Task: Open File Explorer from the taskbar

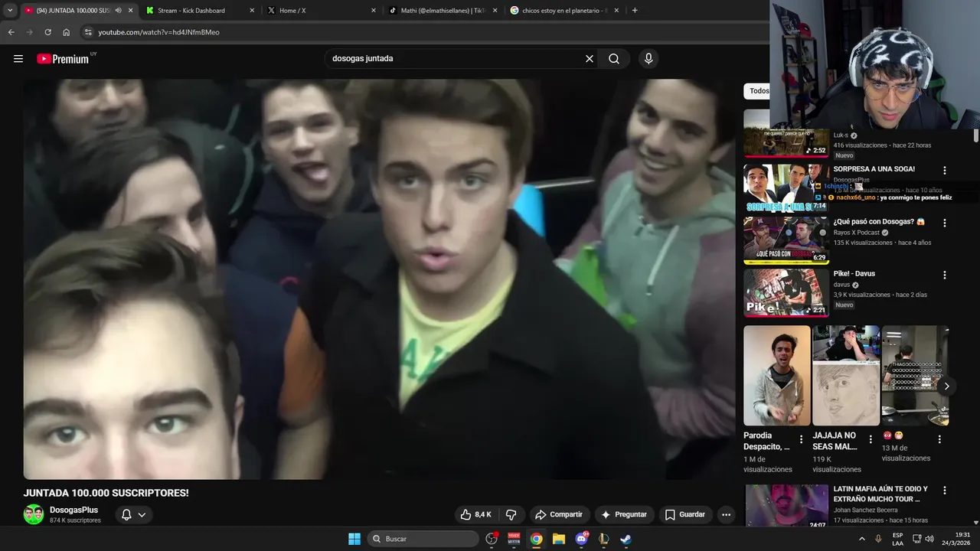Action: point(559,539)
